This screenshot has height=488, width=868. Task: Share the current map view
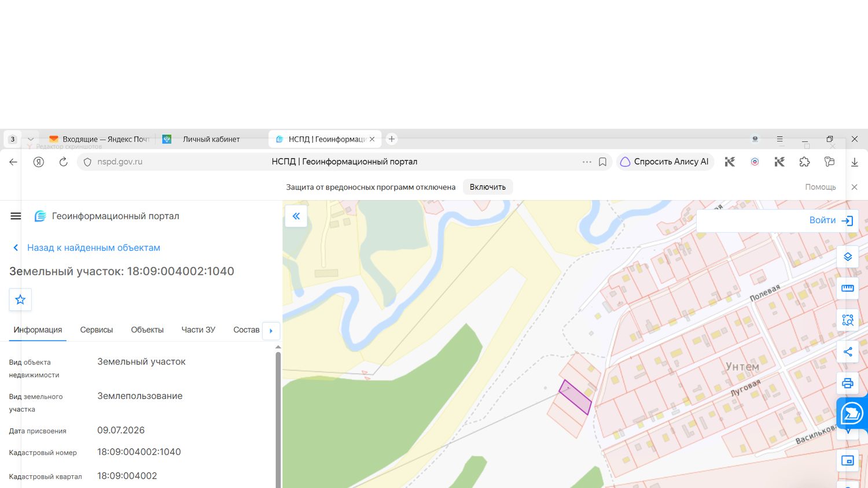pos(848,352)
